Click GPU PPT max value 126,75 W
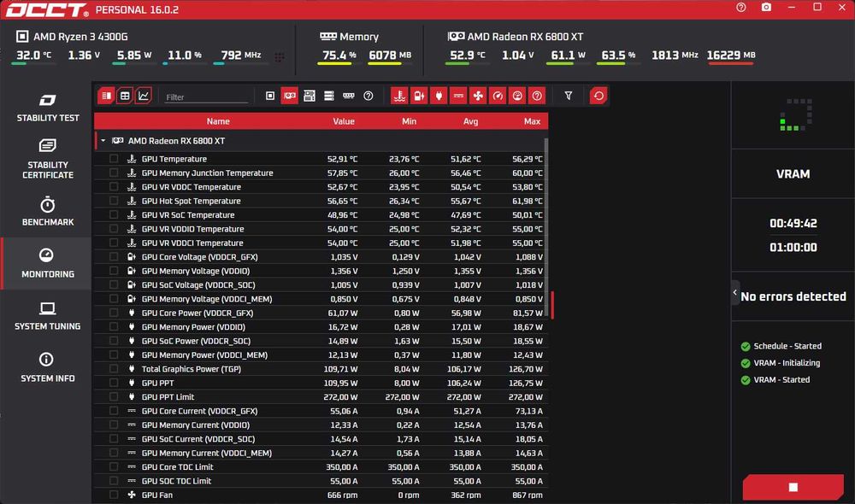855x504 pixels. (526, 383)
